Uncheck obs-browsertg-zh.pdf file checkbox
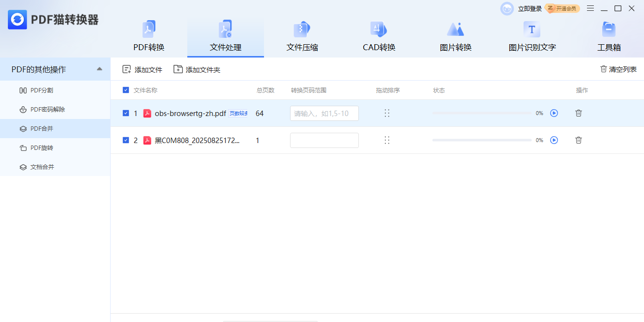 pyautogui.click(x=126, y=113)
